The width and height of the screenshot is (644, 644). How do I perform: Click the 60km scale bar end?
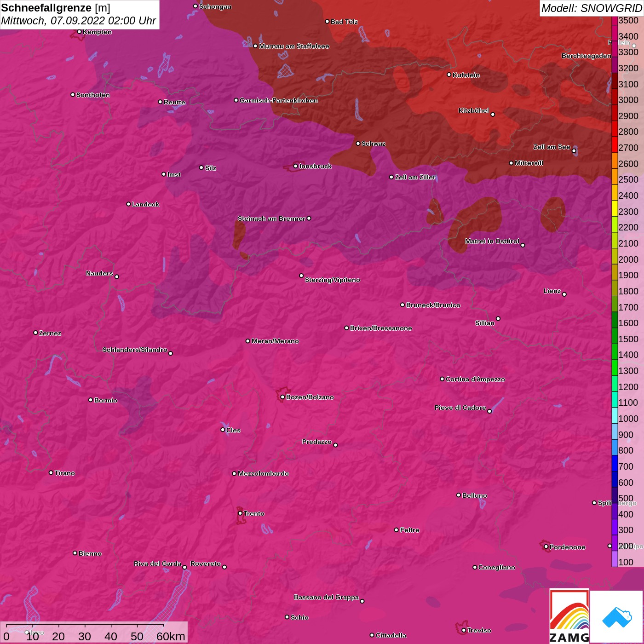(x=164, y=626)
